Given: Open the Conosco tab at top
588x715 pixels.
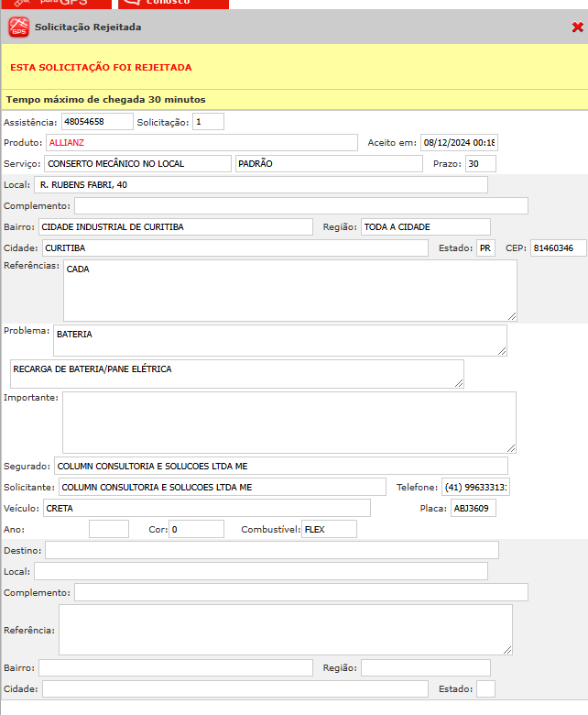Looking at the screenshot, I should tap(174, 4).
